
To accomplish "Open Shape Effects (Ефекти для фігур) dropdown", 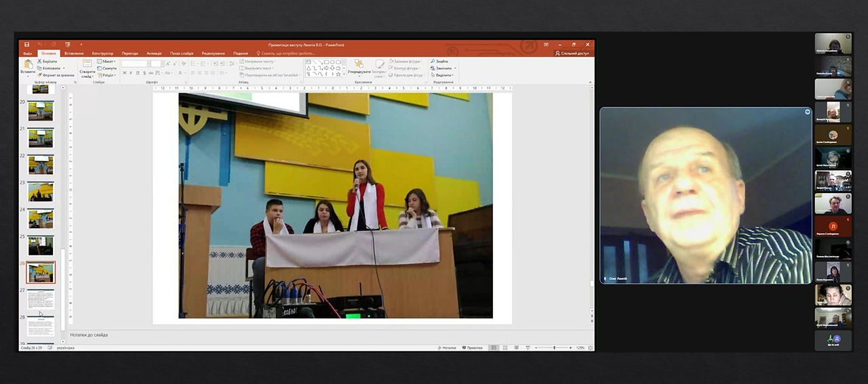I will click(408, 75).
